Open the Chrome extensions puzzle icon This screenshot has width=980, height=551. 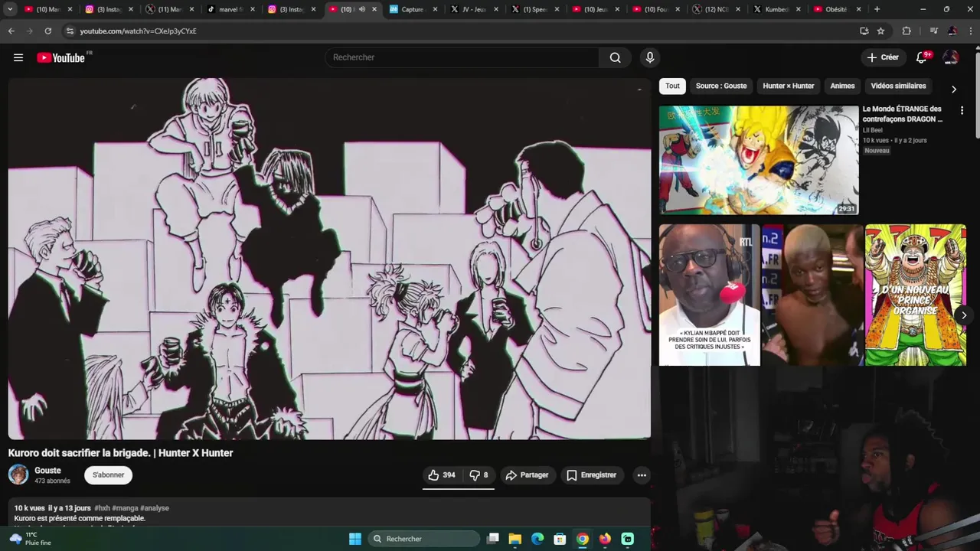pos(906,31)
